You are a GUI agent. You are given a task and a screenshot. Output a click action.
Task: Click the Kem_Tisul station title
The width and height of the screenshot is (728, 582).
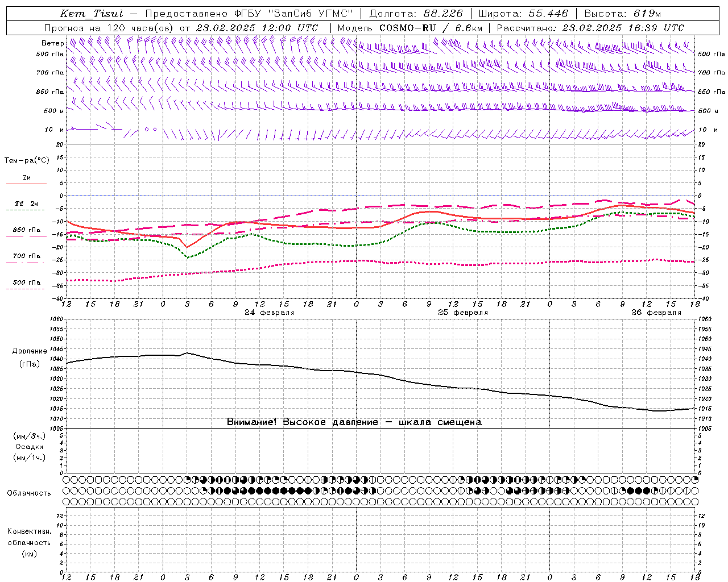click(x=91, y=14)
